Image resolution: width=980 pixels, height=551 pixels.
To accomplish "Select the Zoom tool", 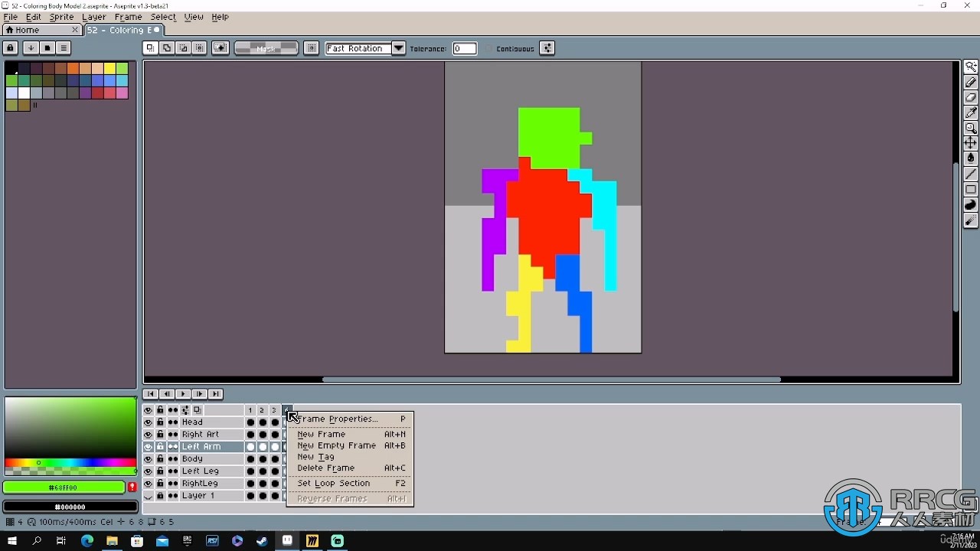I will (970, 128).
